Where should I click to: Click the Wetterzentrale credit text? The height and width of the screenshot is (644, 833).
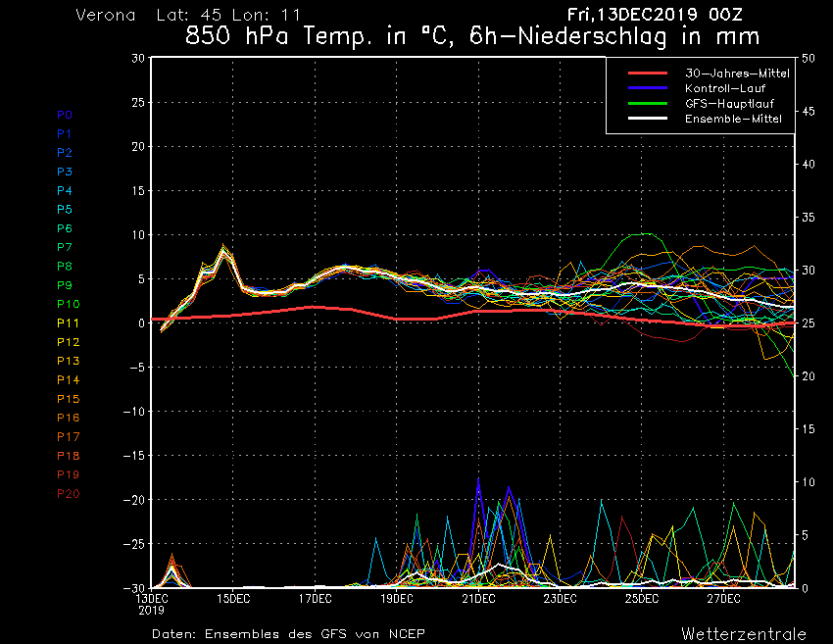tap(744, 634)
